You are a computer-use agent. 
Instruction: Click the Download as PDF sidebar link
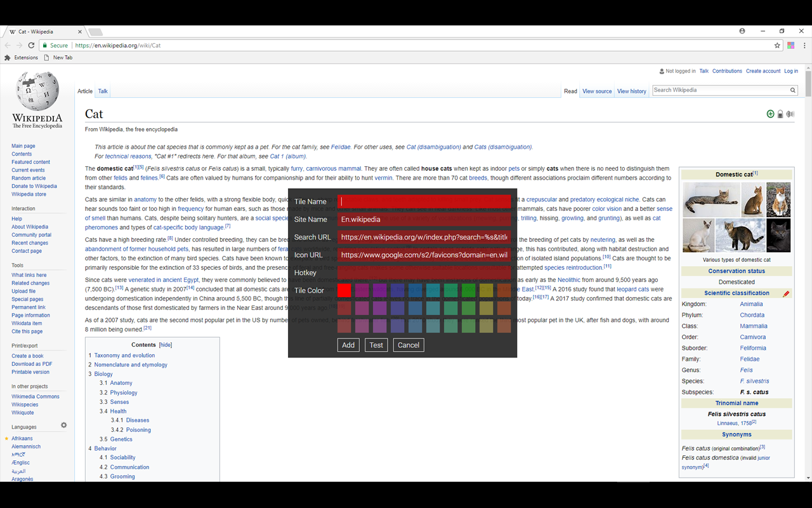click(32, 364)
